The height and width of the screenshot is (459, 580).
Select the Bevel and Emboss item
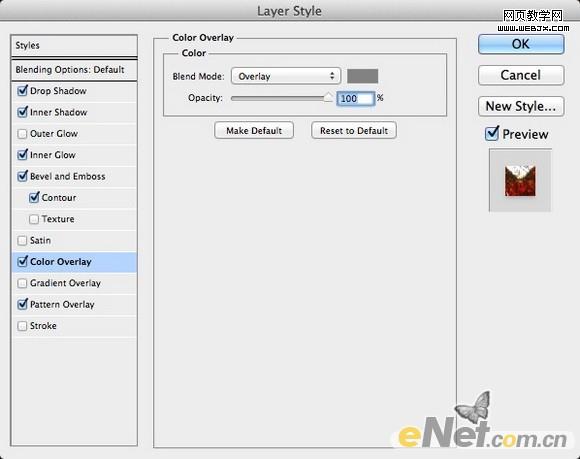coord(74,176)
